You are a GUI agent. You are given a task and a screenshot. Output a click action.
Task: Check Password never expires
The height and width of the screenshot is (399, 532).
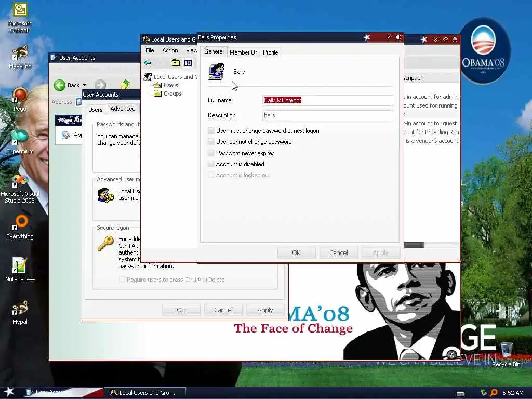pos(211,153)
